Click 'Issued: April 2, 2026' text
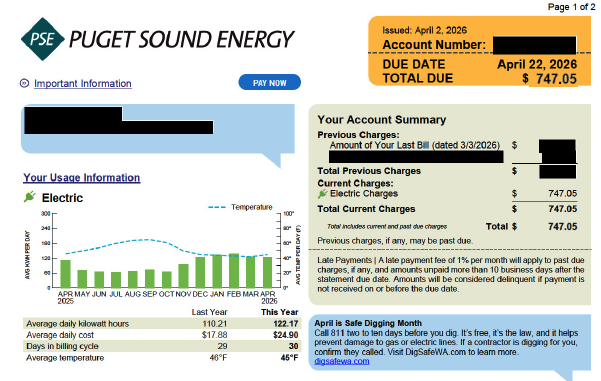The image size is (601, 381). (x=424, y=30)
